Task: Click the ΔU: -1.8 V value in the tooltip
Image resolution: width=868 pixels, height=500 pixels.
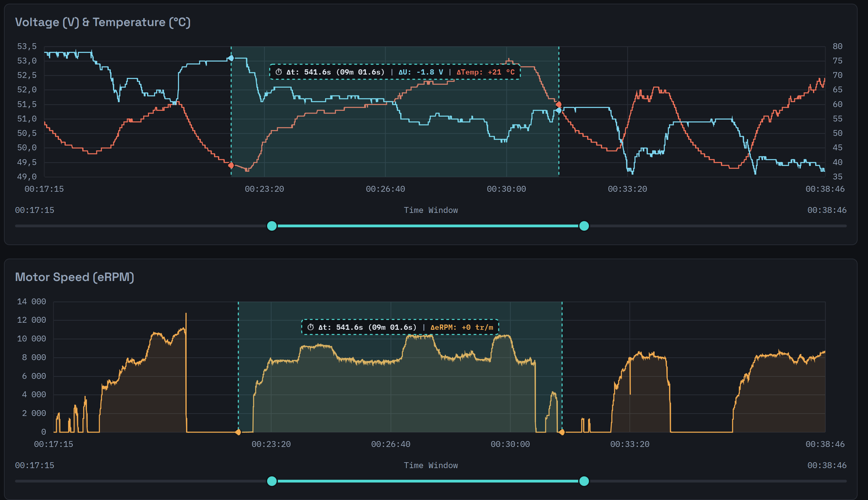Action: click(x=421, y=72)
